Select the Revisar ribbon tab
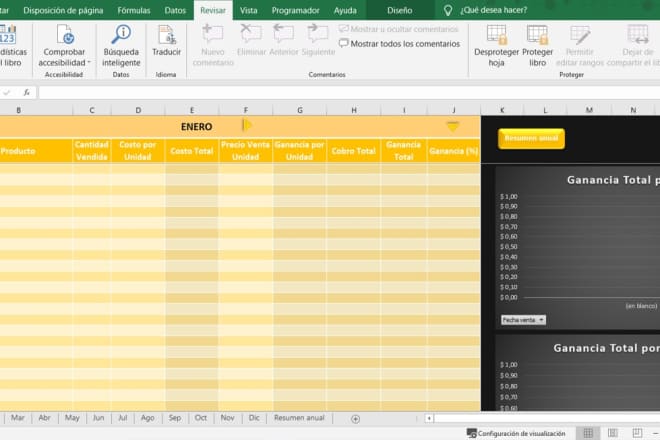Image resolution: width=660 pixels, height=440 pixels. [213, 11]
